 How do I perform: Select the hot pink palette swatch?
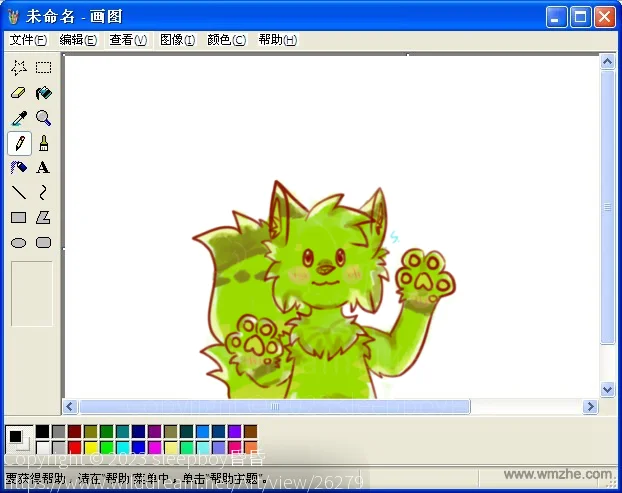[x=234, y=448]
